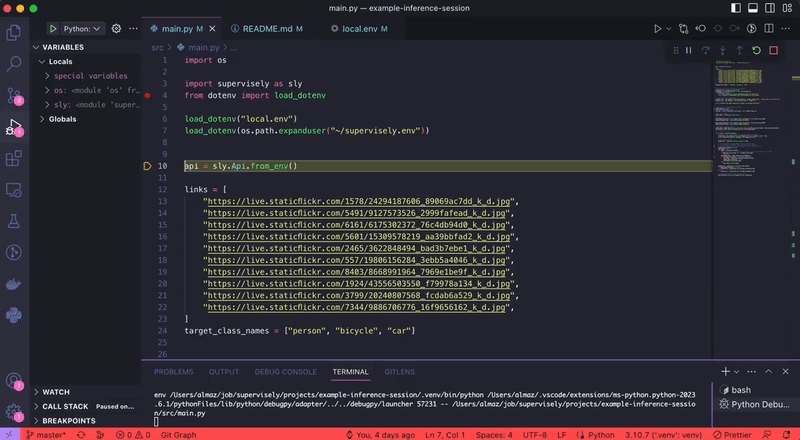Open launch.json via debug gear icon

(x=116, y=29)
